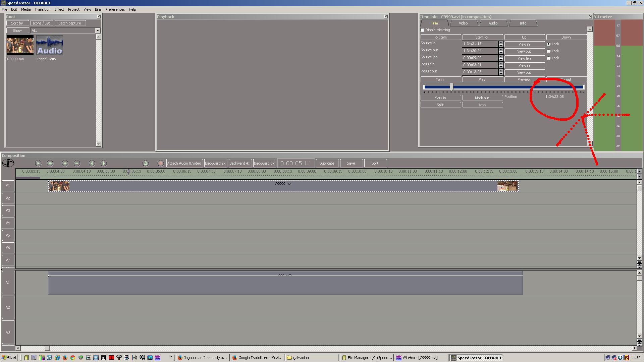Screen dimensions: 644x362
Task: Click the fast-forward round icon
Action: click(x=50, y=163)
